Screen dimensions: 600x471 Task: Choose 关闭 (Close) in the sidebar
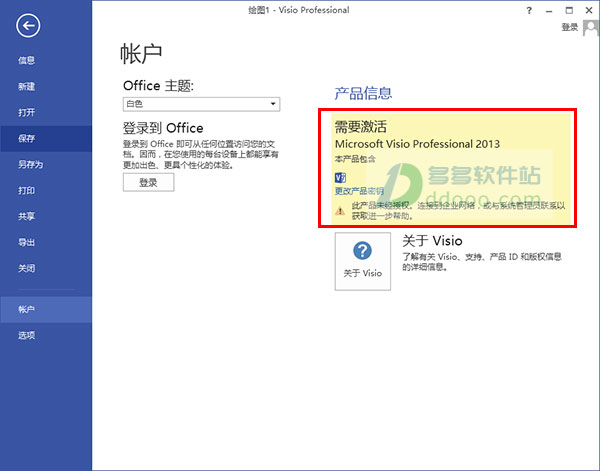(26, 269)
